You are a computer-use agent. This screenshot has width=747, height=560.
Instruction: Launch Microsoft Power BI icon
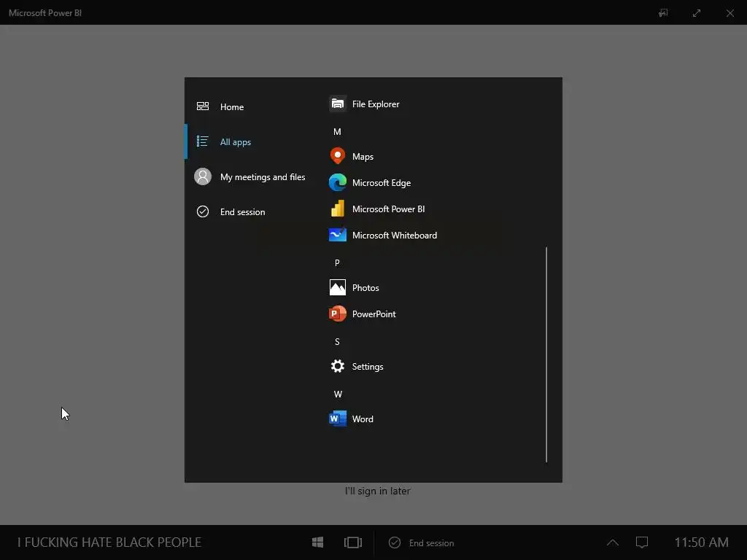pyautogui.click(x=337, y=209)
